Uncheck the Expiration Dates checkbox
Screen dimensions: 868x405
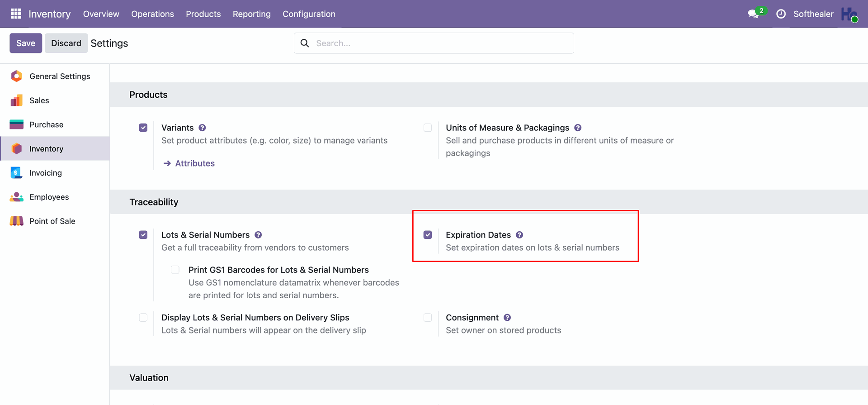click(428, 235)
